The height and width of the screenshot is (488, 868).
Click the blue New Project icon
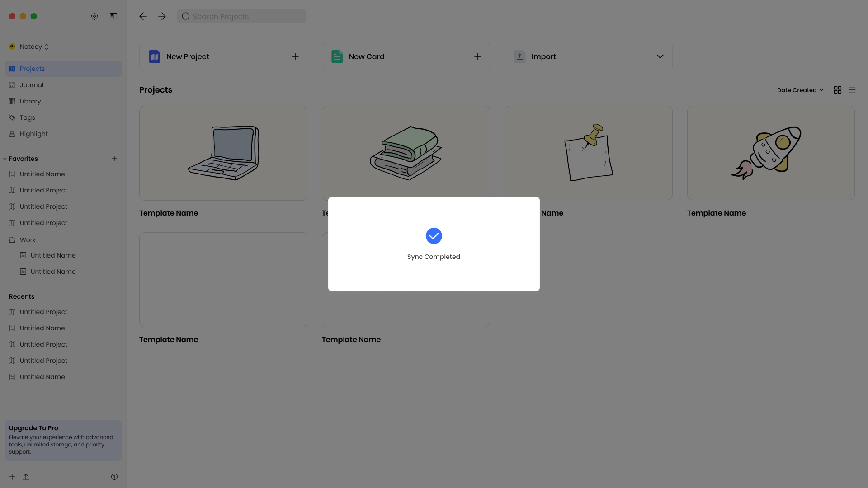point(155,56)
